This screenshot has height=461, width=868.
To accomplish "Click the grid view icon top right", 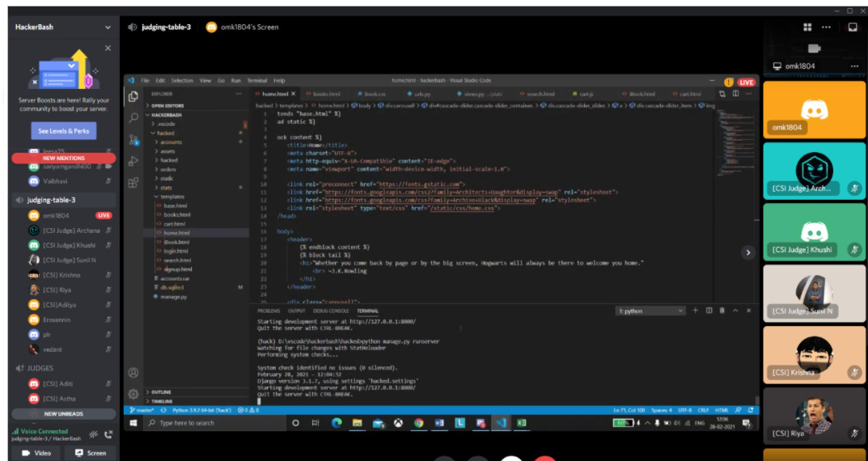I will (807, 27).
